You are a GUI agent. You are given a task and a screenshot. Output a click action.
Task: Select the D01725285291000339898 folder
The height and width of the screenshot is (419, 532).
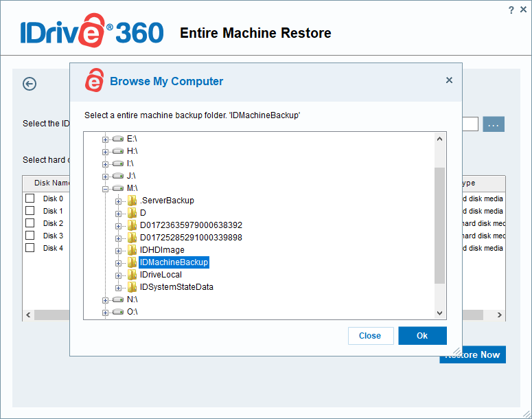click(191, 238)
